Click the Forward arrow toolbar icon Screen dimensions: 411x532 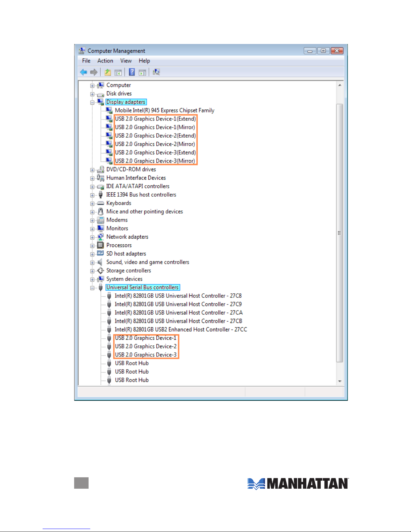(94, 72)
